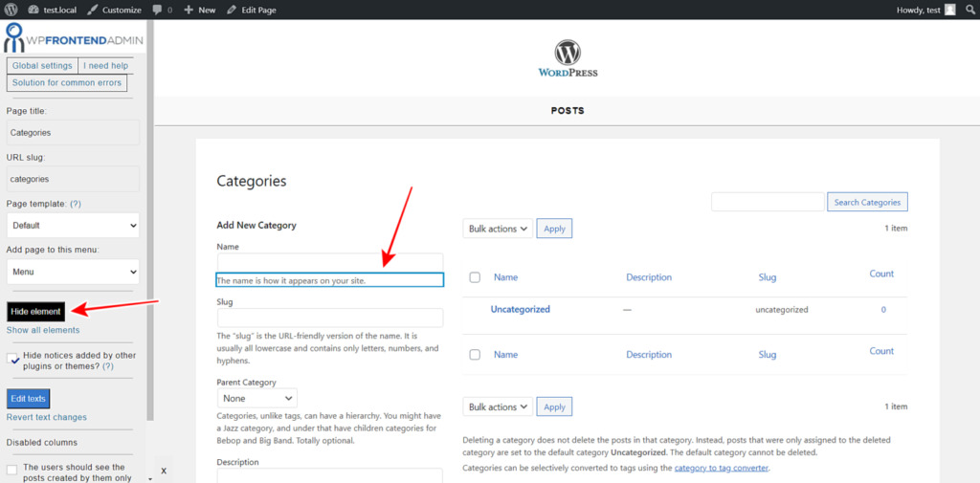Click the Page title field
Image resolution: width=980 pixels, height=483 pixels.
[73, 132]
